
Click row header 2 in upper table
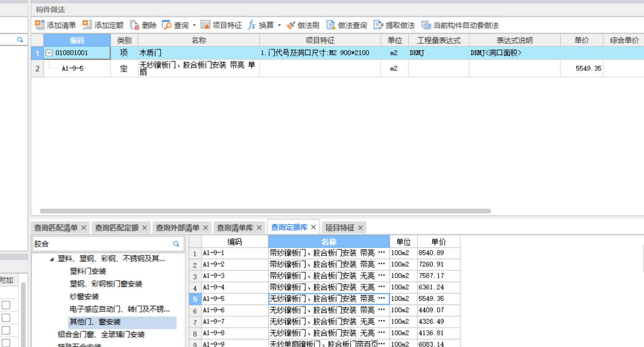click(38, 68)
